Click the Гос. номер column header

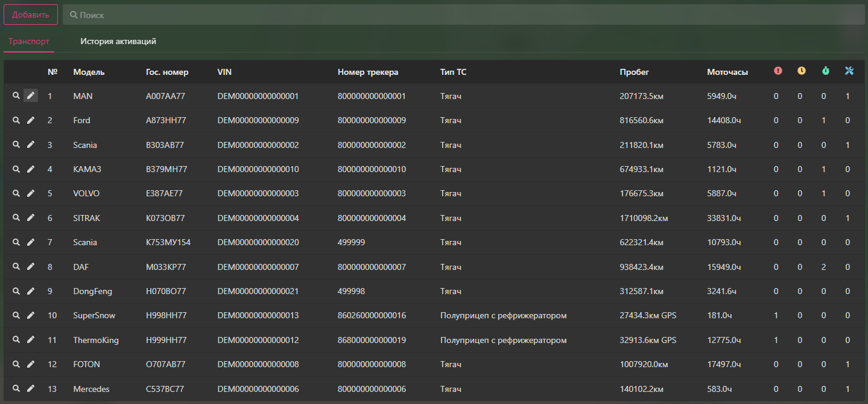click(167, 72)
